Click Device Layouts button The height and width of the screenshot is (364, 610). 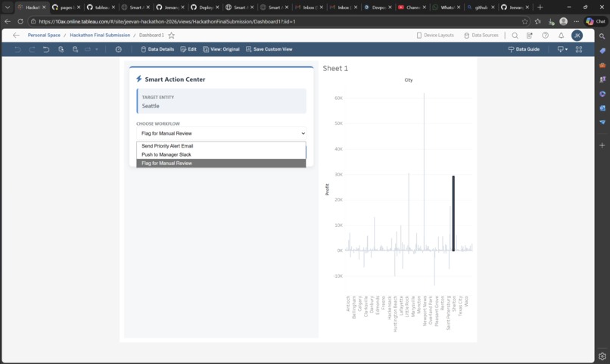pos(435,36)
